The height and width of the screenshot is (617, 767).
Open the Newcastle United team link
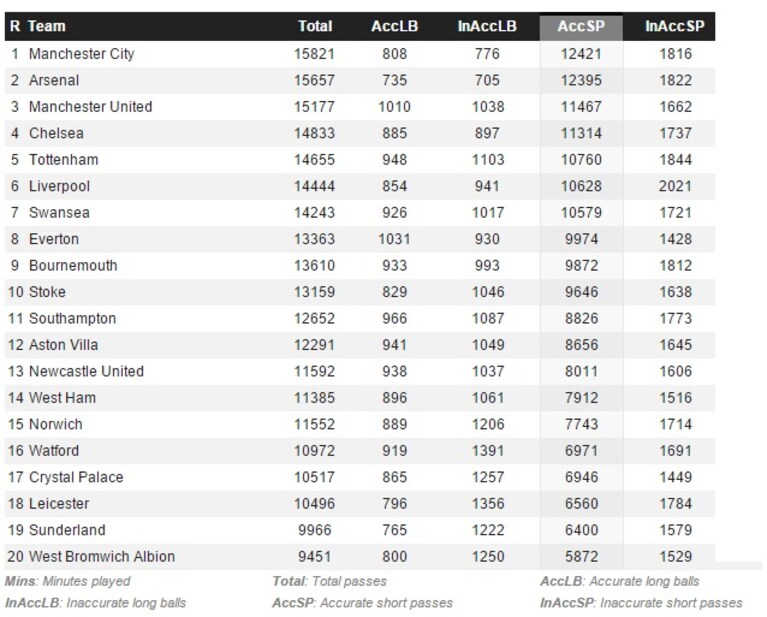pos(87,371)
